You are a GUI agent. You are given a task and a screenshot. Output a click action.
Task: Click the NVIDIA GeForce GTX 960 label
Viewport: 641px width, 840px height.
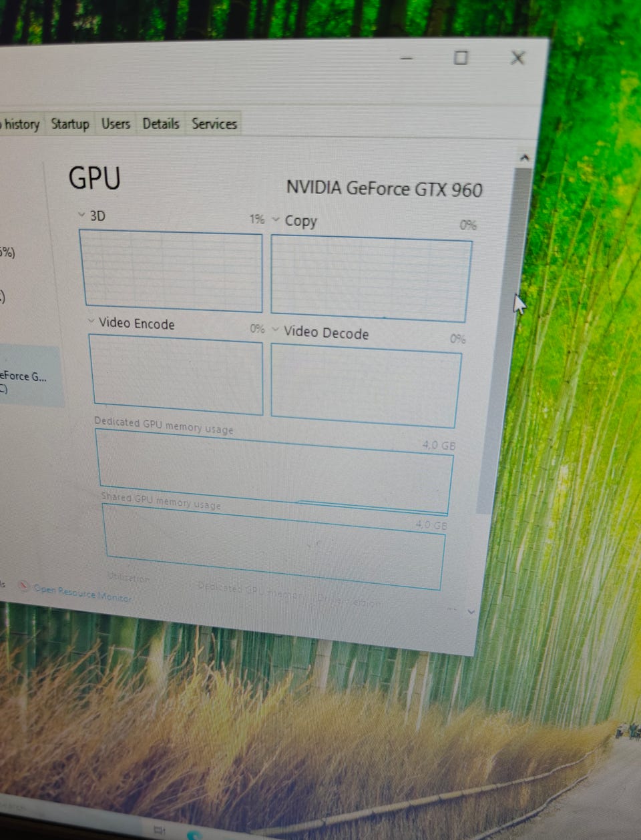tap(384, 188)
